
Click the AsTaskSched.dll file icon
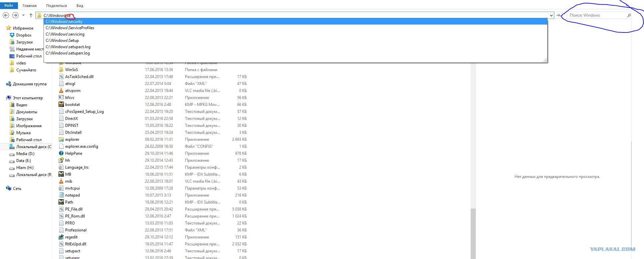click(61, 77)
